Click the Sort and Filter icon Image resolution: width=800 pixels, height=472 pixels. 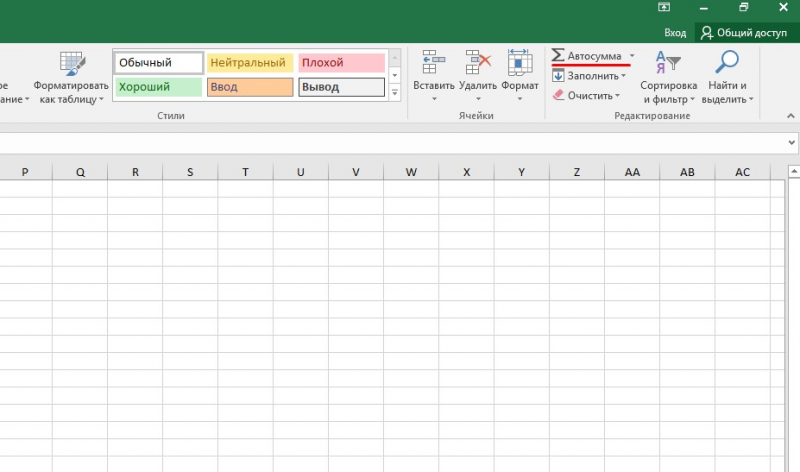[667, 62]
